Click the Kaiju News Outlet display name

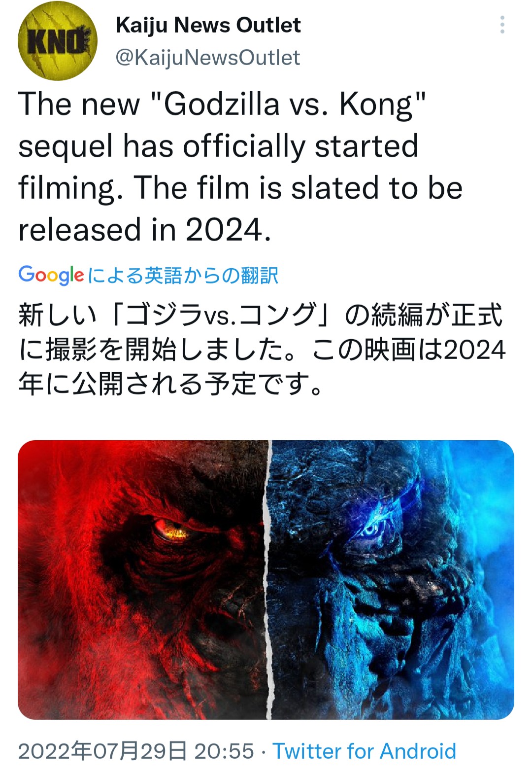[x=208, y=25]
